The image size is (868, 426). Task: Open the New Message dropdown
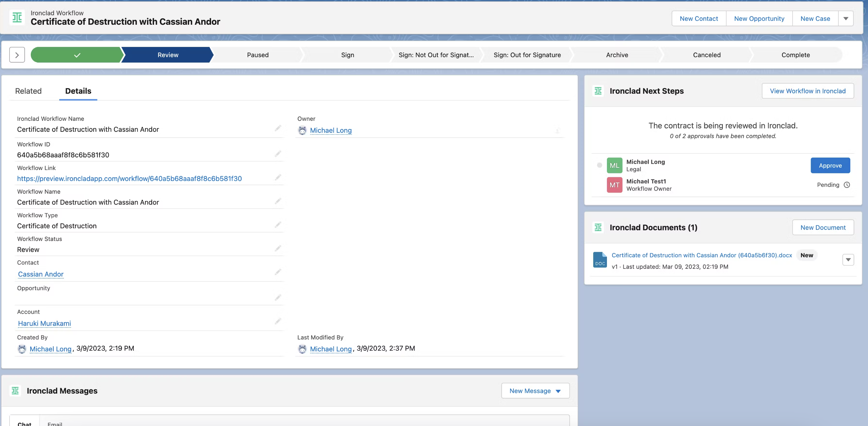536,391
